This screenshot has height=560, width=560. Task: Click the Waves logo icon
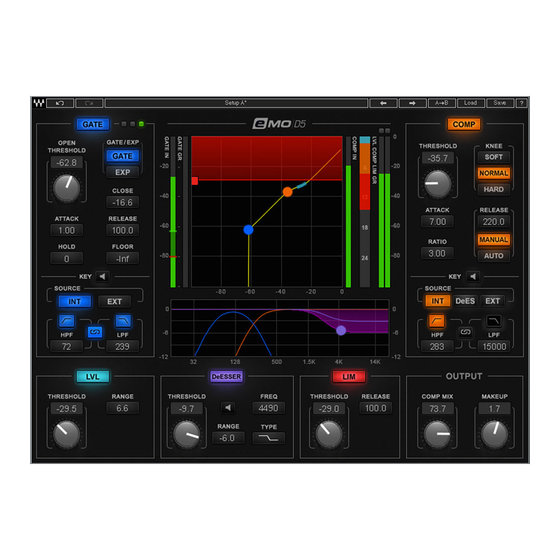pyautogui.click(x=39, y=103)
